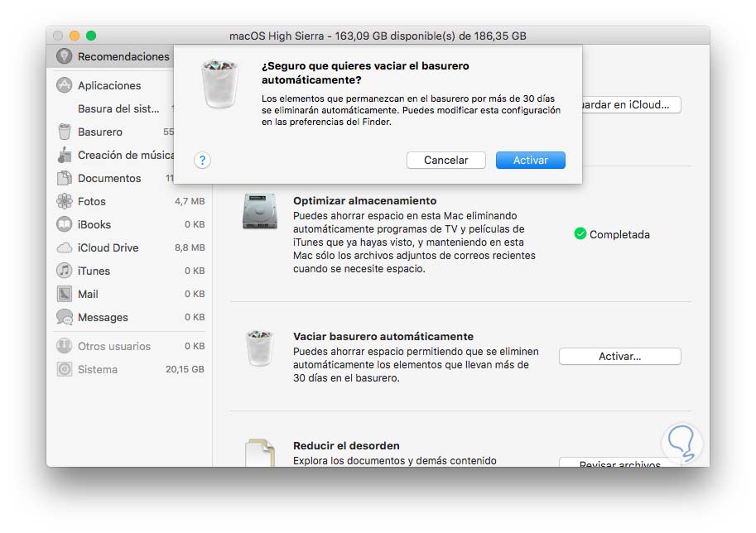
Task: Open iBooks in the sidebar list
Action: click(x=129, y=224)
